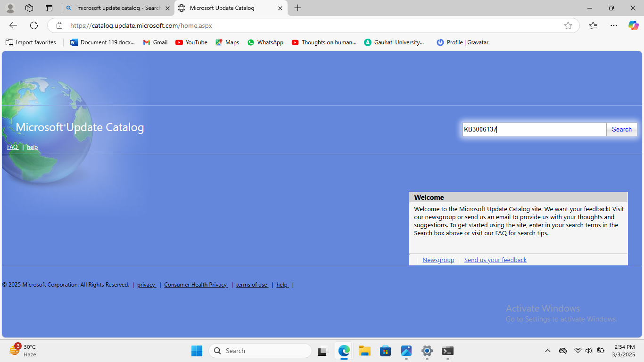Open File Explorer from the taskbar
The width and height of the screenshot is (644, 362).
click(364, 351)
